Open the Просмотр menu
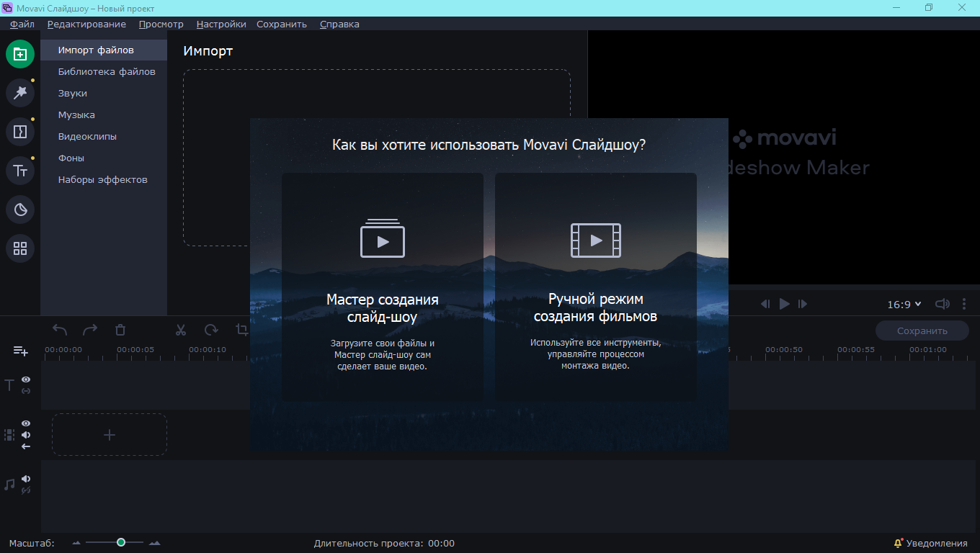 pyautogui.click(x=161, y=24)
